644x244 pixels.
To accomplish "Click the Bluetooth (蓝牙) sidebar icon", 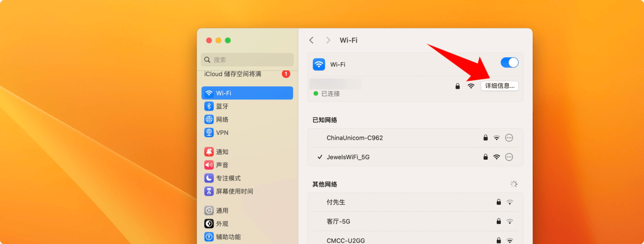I will point(209,106).
